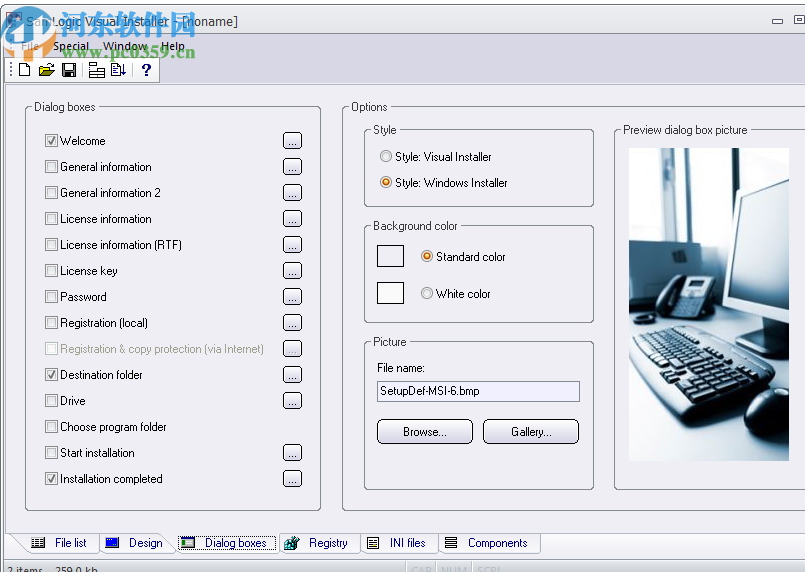805x572 pixels.
Task: Open settings button for License information (RTF)
Action: (x=292, y=245)
